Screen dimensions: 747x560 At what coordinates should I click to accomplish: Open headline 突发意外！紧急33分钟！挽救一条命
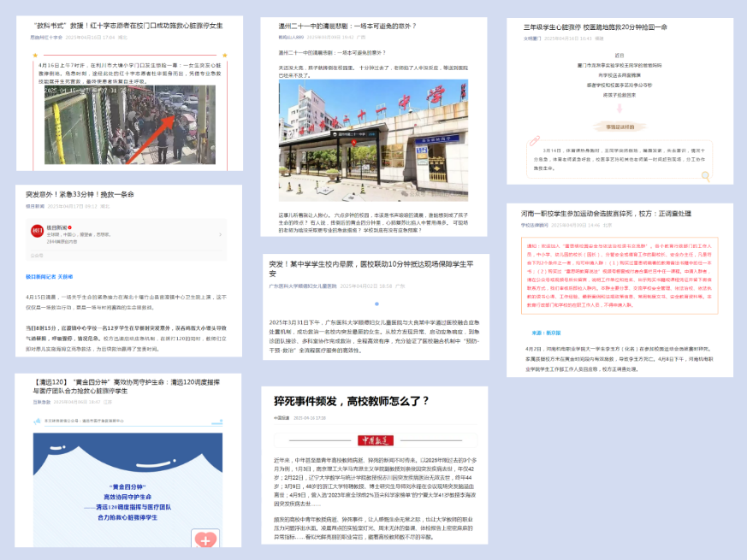[x=80, y=195]
